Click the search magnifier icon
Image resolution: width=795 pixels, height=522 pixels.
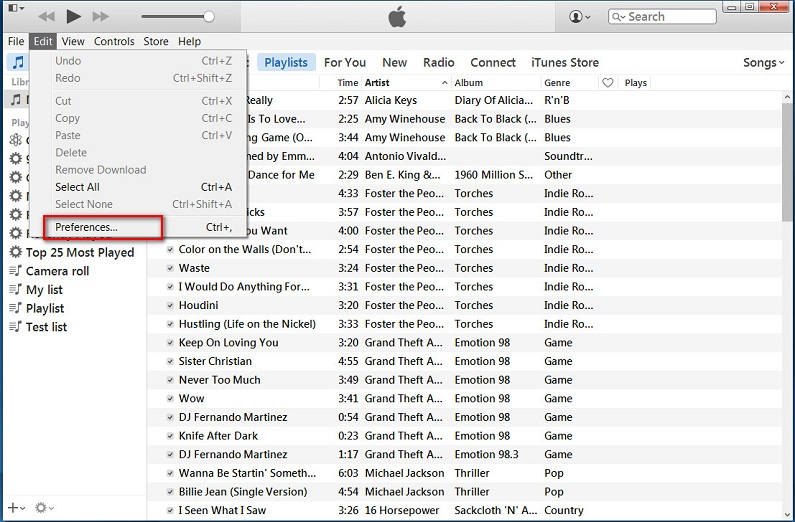(x=618, y=17)
